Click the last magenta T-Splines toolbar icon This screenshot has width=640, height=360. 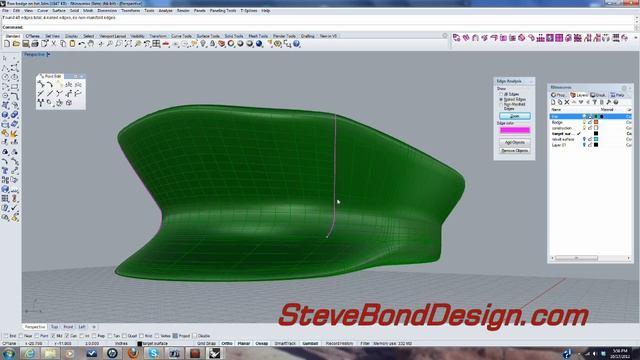[624, 38]
